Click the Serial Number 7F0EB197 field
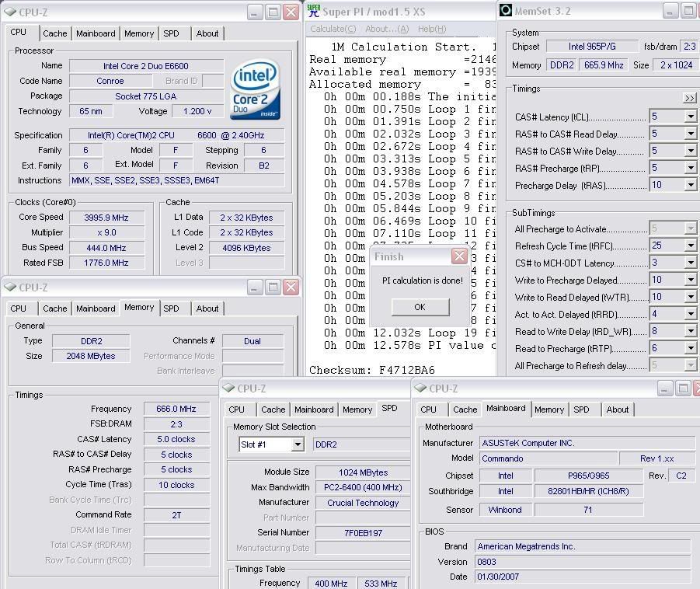700x589 pixels. (363, 533)
